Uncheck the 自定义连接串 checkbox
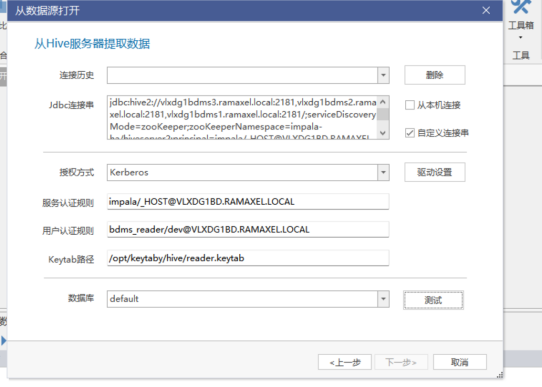542x387 pixels. coord(410,133)
